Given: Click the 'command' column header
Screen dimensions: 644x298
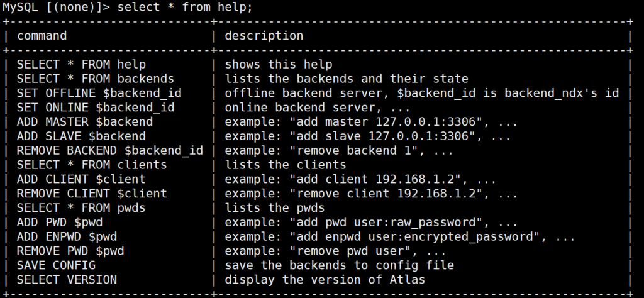Looking at the screenshot, I should (42, 36).
